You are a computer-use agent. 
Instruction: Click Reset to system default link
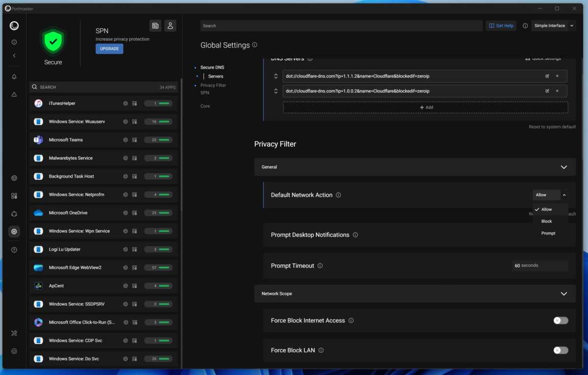552,127
